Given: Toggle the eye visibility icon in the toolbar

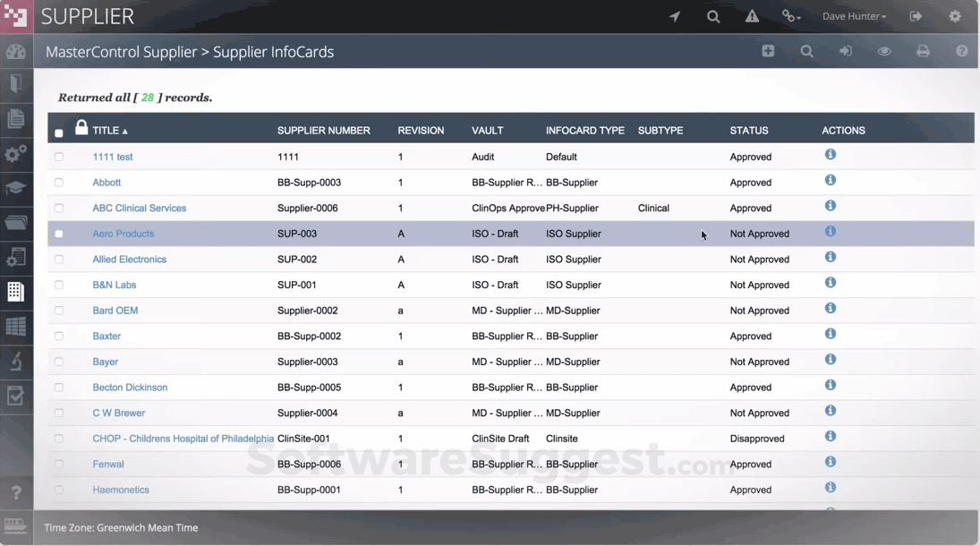Looking at the screenshot, I should (884, 51).
